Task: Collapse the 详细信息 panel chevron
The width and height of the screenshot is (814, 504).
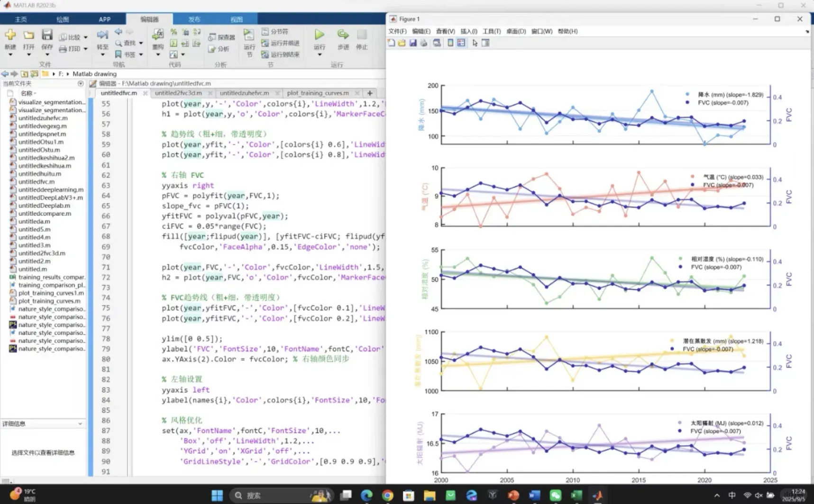Action: pyautogui.click(x=80, y=424)
